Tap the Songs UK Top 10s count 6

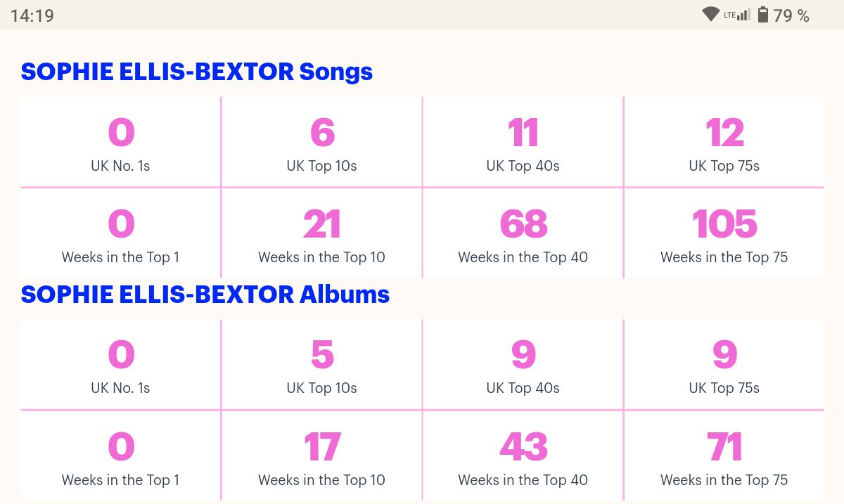pyautogui.click(x=322, y=133)
